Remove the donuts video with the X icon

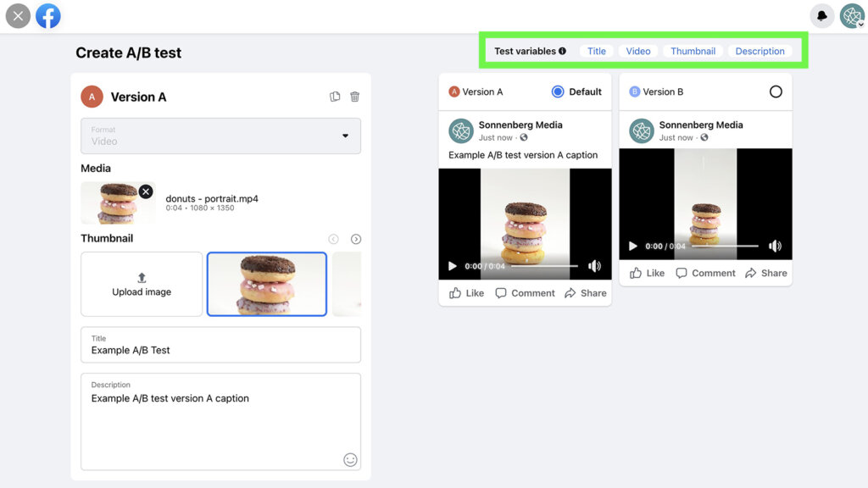click(146, 191)
